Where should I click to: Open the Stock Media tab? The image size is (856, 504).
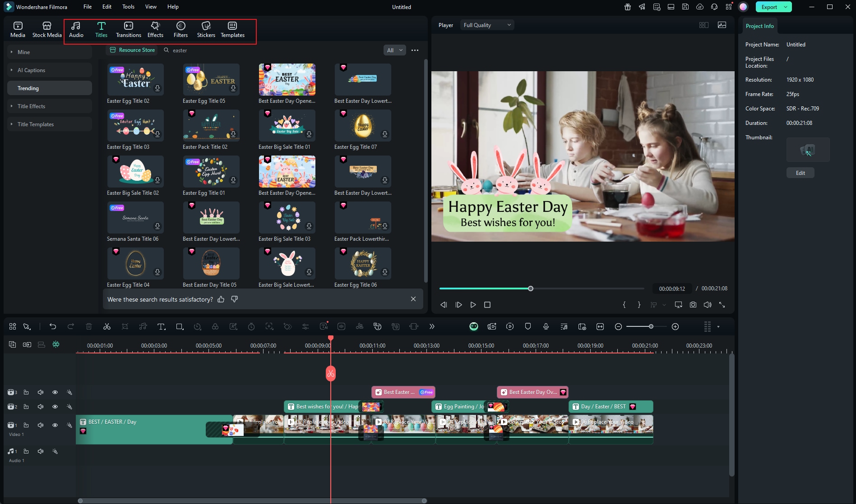click(x=47, y=30)
